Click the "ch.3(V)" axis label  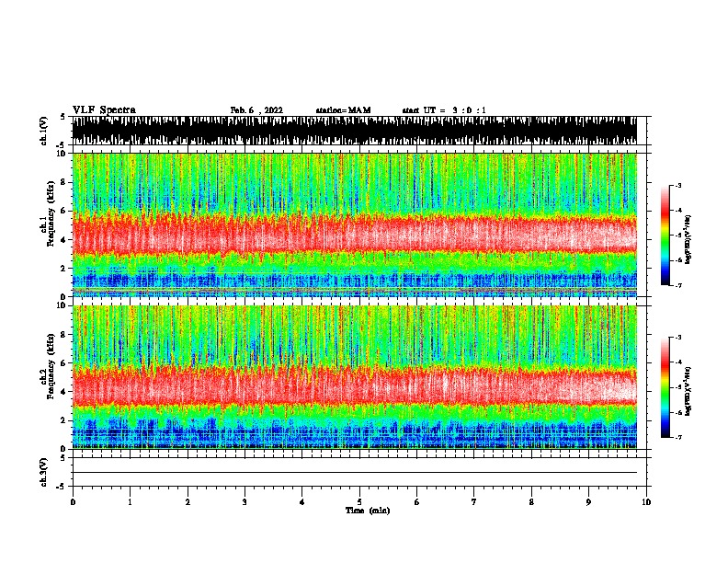click(43, 472)
